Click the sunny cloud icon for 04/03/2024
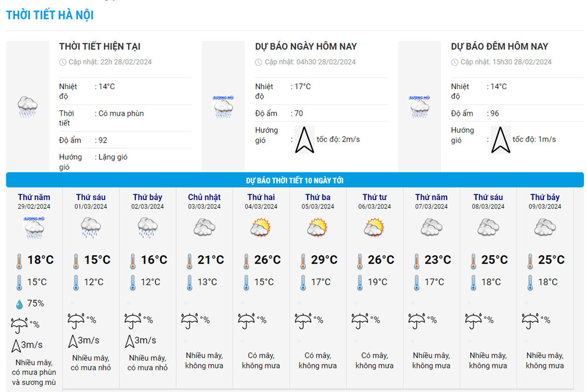This screenshot has height=392, width=587. pyautogui.click(x=261, y=227)
